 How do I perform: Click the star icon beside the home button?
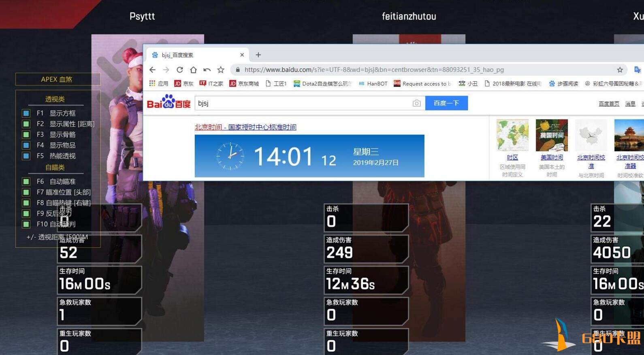pyautogui.click(x=221, y=70)
